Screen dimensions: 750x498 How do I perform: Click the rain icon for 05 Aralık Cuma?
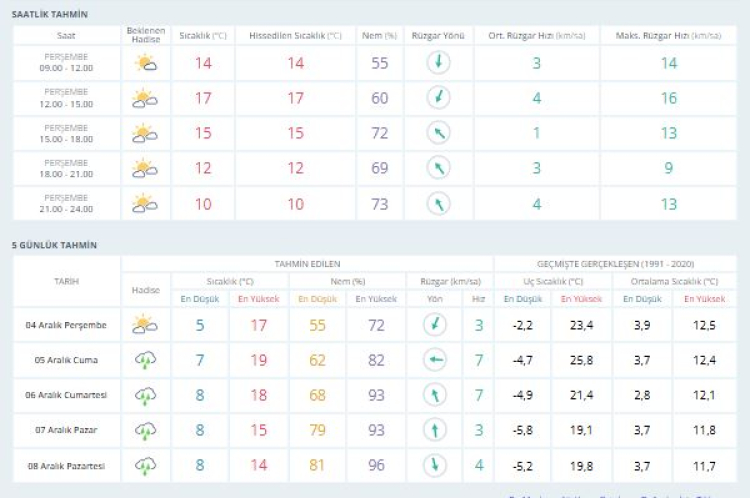145,359
